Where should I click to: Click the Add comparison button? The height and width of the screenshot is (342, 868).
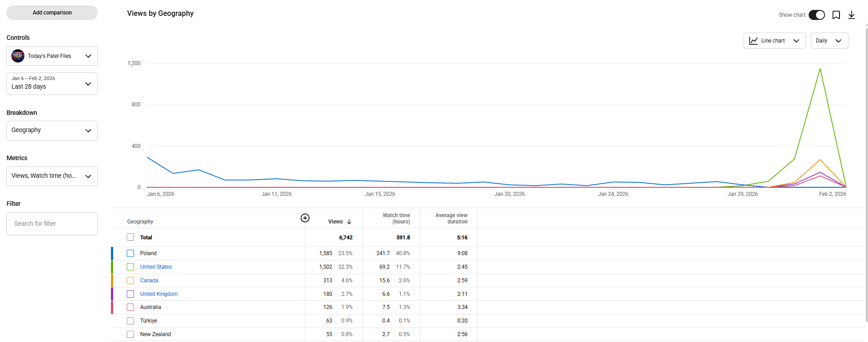[52, 13]
